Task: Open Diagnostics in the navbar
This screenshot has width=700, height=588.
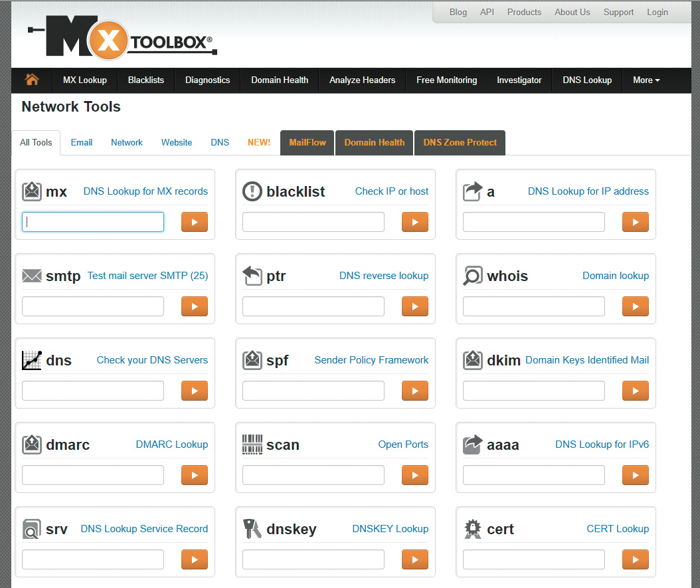Action: tap(208, 80)
